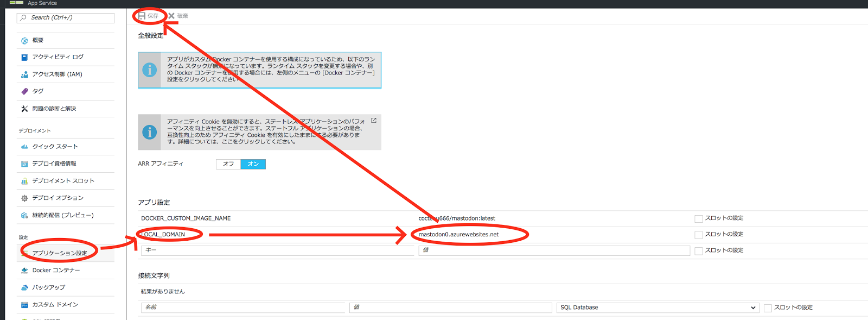868x320 pixels.
Task: Click the クイック スタート cloud icon
Action: click(24, 147)
